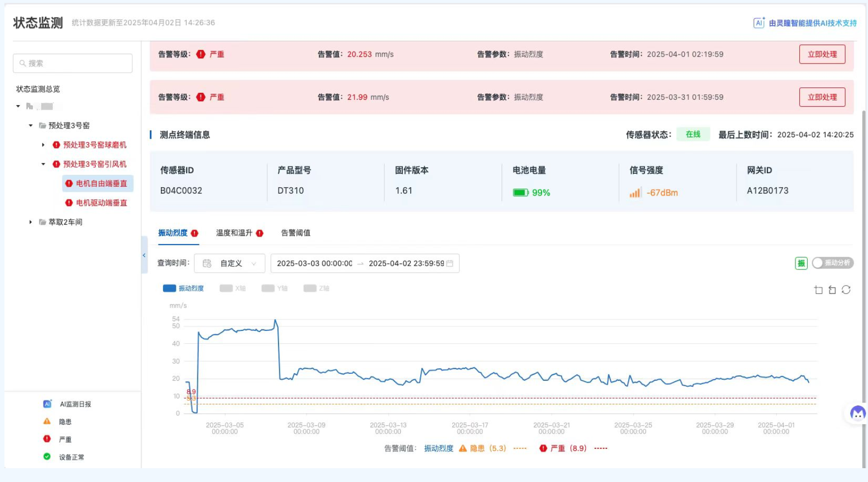Expand the 萃取2车间 tree node
The width and height of the screenshot is (868, 482).
coord(31,222)
